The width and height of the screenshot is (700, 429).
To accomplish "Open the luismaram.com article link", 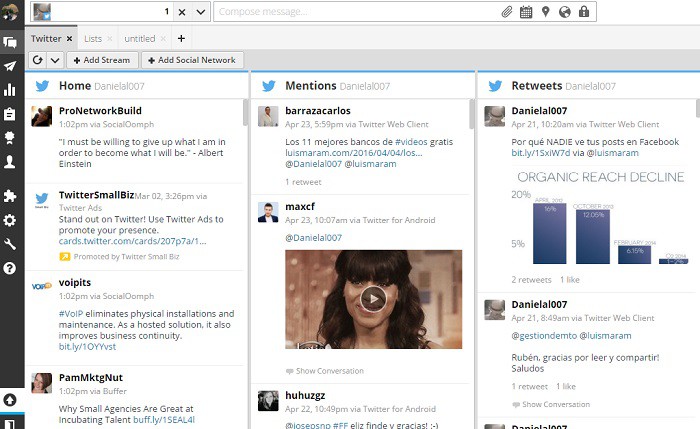I will (354, 153).
